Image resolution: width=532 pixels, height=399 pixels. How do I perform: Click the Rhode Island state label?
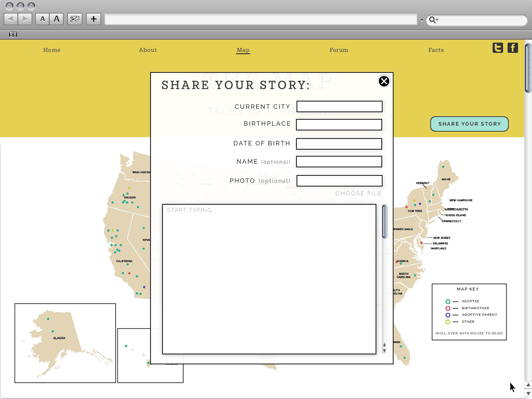(x=456, y=215)
